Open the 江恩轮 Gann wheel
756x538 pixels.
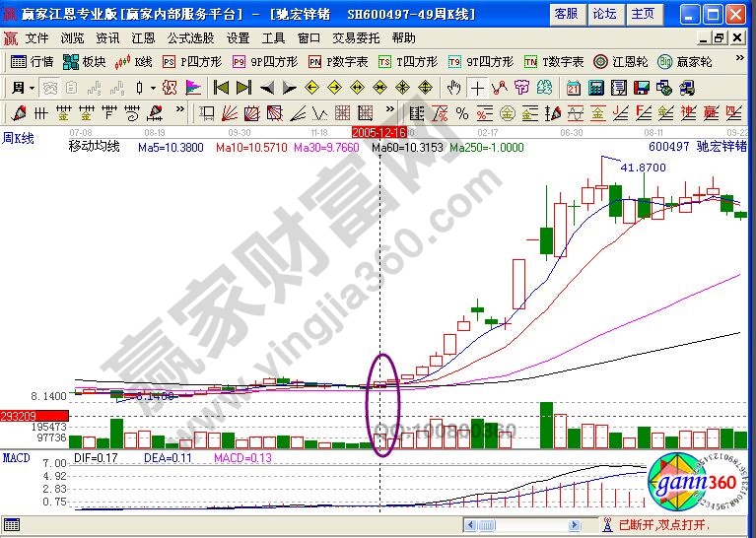(621, 62)
